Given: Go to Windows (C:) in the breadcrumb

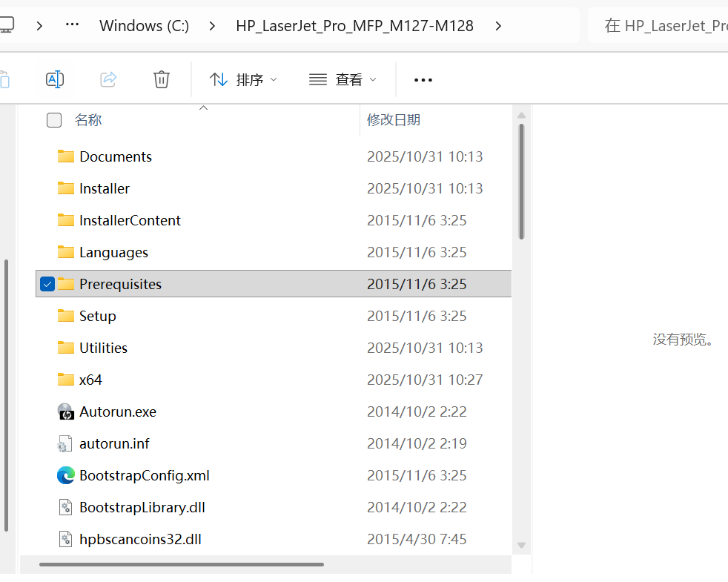Looking at the screenshot, I should pyautogui.click(x=144, y=25).
